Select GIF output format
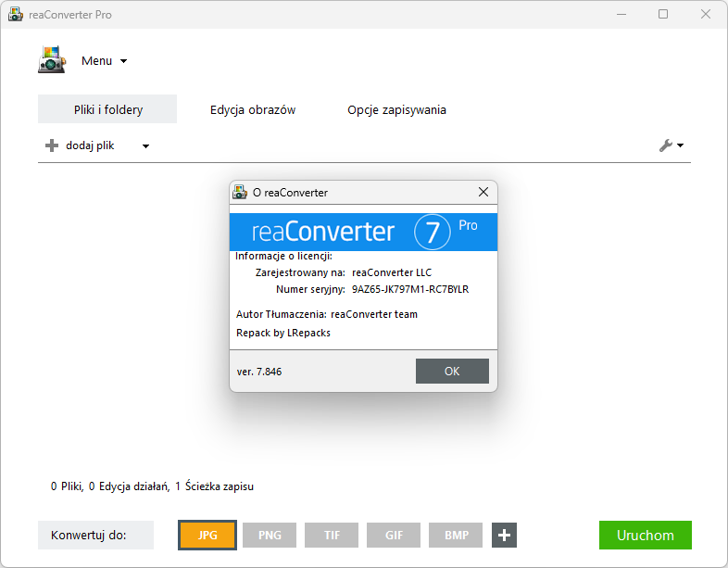Image resolution: width=728 pixels, height=568 pixels. [x=394, y=535]
